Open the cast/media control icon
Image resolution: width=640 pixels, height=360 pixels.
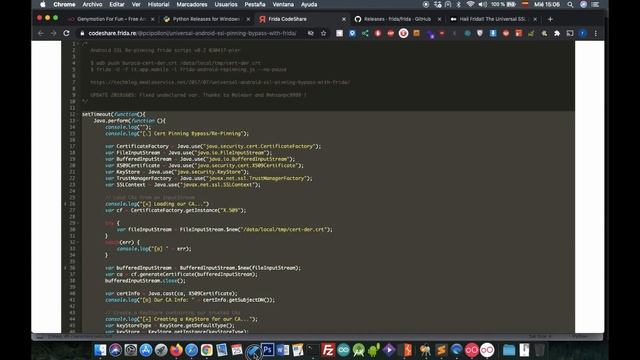570,33
